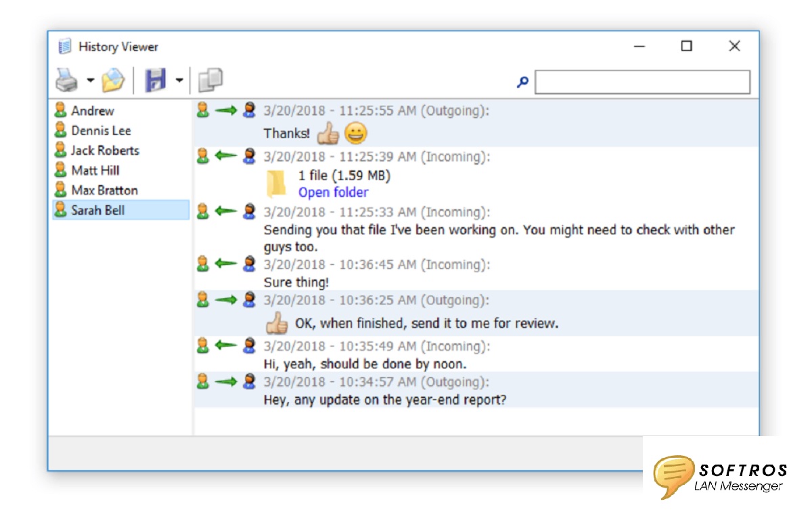Image resolution: width=812 pixels, height=512 pixels.
Task: Select Max Bratton in the contacts list
Action: (104, 190)
